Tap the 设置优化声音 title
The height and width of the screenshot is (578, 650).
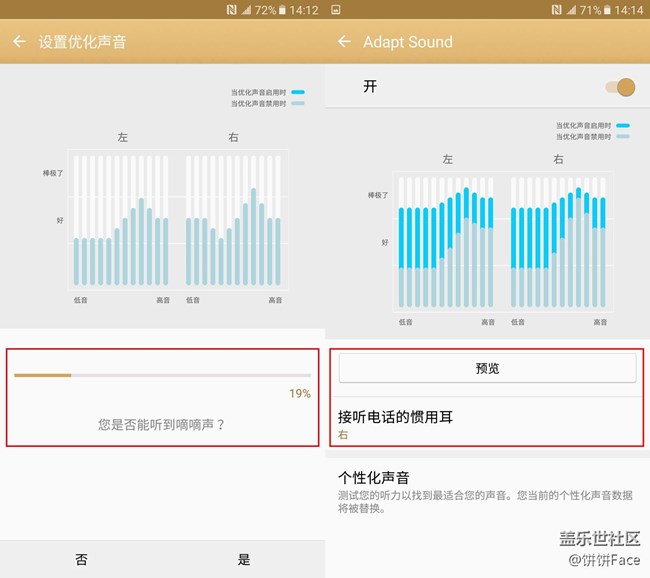tap(82, 42)
